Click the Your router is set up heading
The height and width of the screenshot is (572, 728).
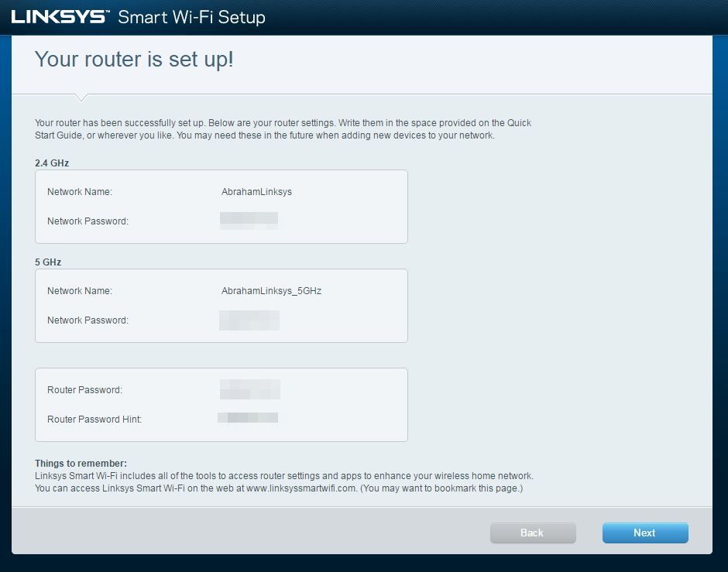click(135, 59)
